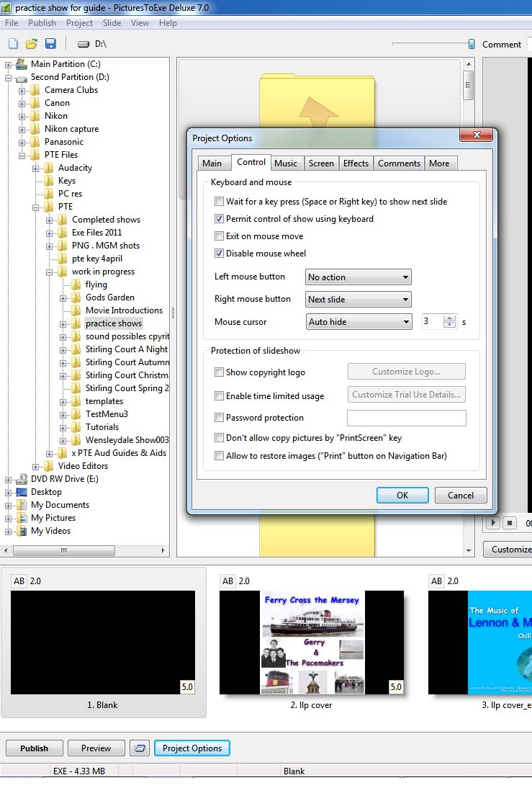This screenshot has height=806, width=532.
Task: Enable Show copyright logo checkbox
Action: click(220, 372)
